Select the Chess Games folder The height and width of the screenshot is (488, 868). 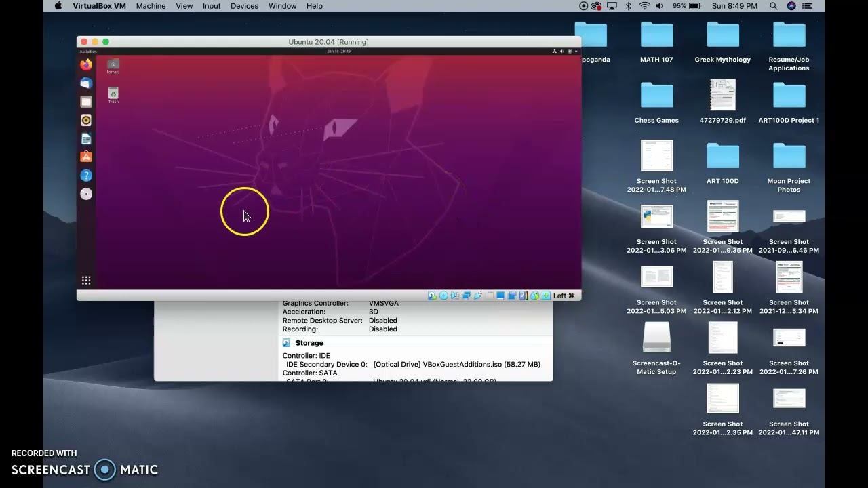coord(656,102)
